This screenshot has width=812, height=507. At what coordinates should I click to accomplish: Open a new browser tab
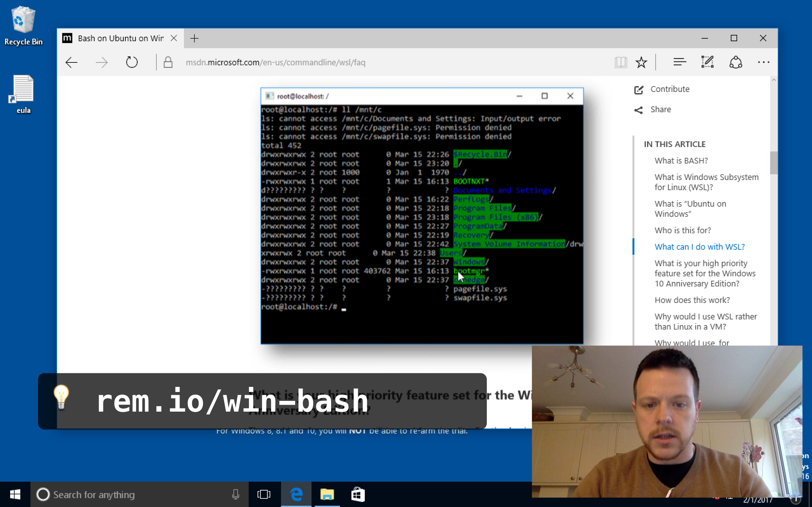coord(194,38)
